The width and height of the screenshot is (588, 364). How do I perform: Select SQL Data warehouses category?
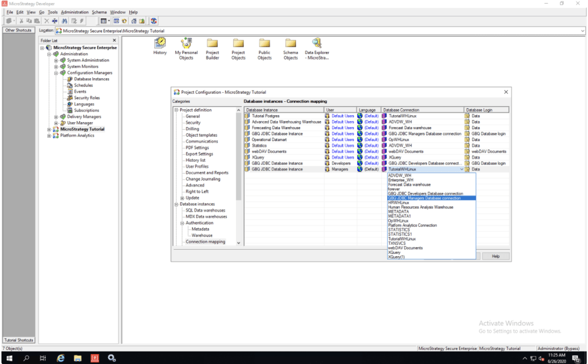pyautogui.click(x=205, y=210)
